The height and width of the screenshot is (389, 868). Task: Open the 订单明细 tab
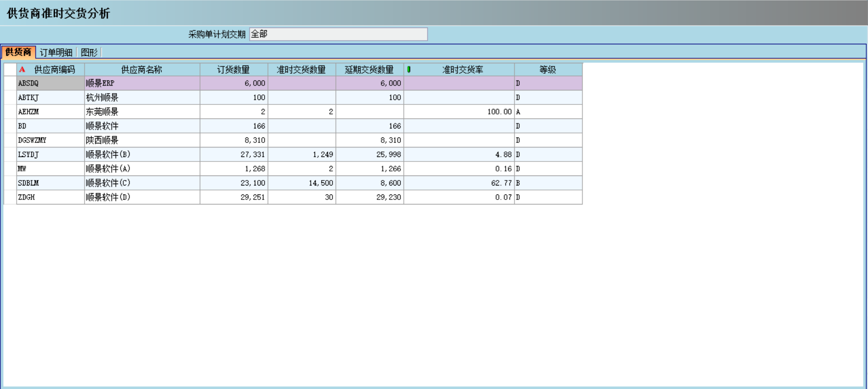pyautogui.click(x=56, y=52)
